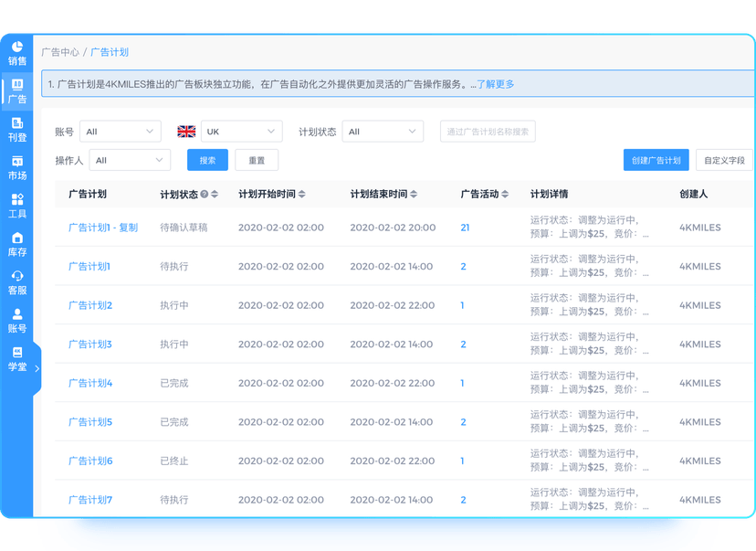The width and height of the screenshot is (756, 551).
Task: Open the UK marketplace dropdown
Action: pyautogui.click(x=242, y=132)
